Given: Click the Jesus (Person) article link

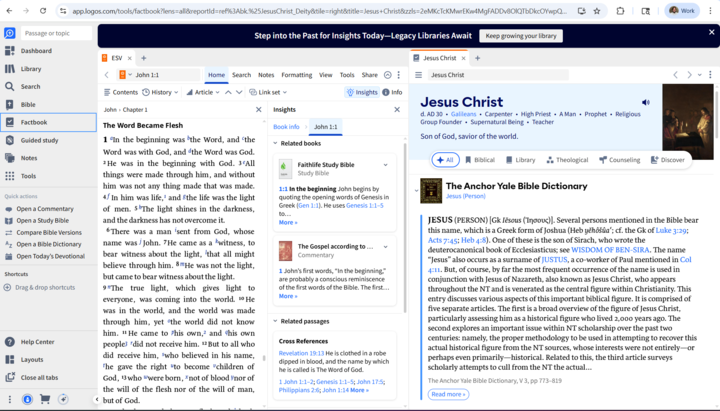Looking at the screenshot, I should point(466,196).
